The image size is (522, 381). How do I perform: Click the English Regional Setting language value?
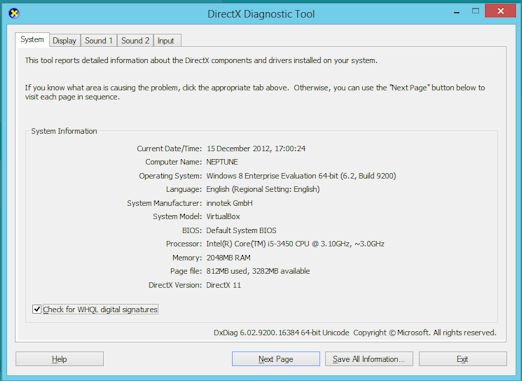pos(263,189)
